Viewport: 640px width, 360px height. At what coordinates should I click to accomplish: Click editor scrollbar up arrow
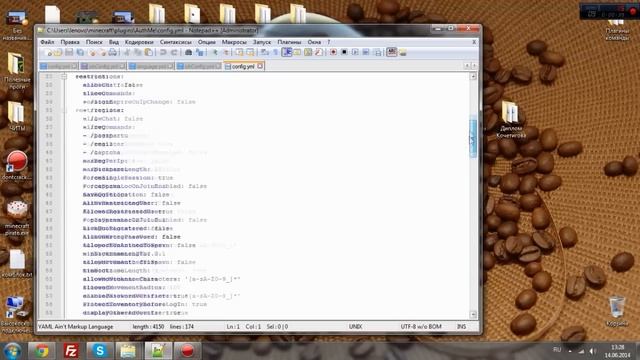point(473,76)
